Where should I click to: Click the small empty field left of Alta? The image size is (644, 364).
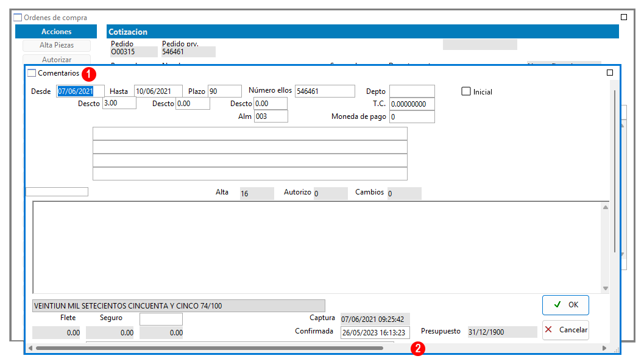pos(57,191)
